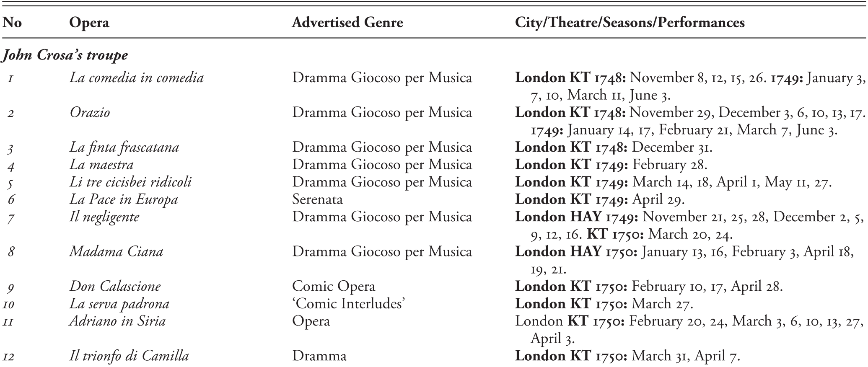The image size is (868, 367).
Task: Select the "John Crosa's troupe" section heading
Action: [65, 55]
